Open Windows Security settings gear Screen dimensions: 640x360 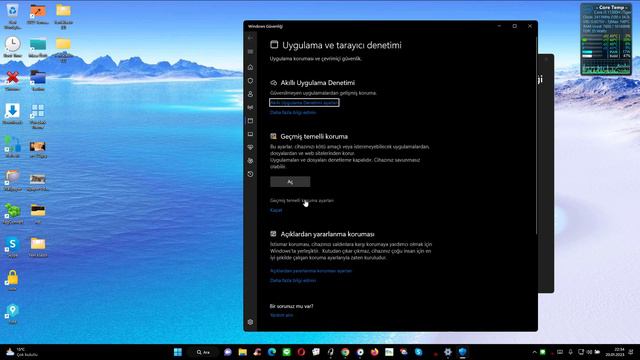(251, 322)
